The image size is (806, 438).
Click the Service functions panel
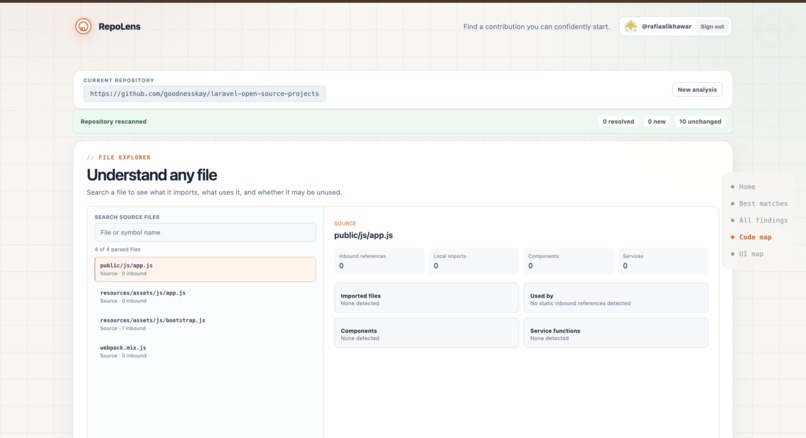point(616,333)
